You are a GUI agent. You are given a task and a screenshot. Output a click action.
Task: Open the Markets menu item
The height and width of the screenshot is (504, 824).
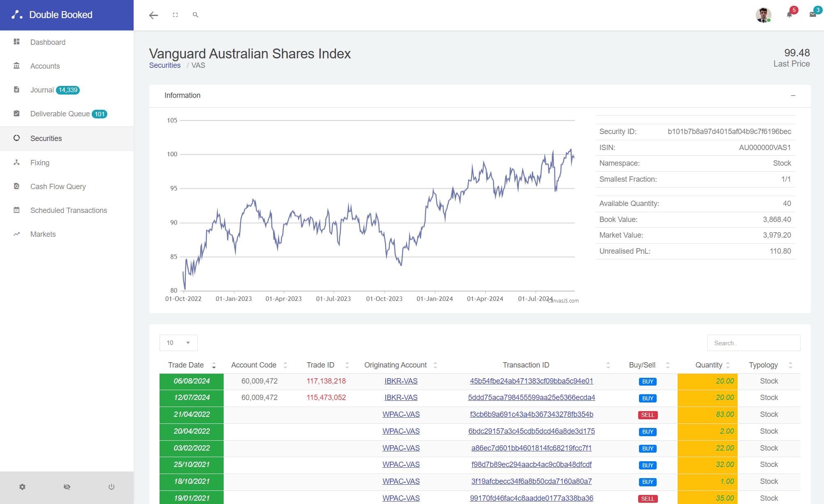pyautogui.click(x=67, y=234)
